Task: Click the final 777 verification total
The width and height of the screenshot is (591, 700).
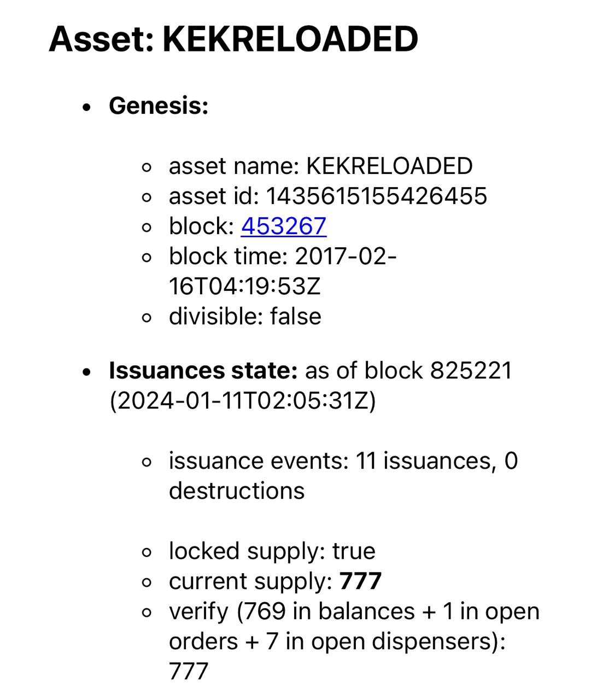Action: pos(189,671)
